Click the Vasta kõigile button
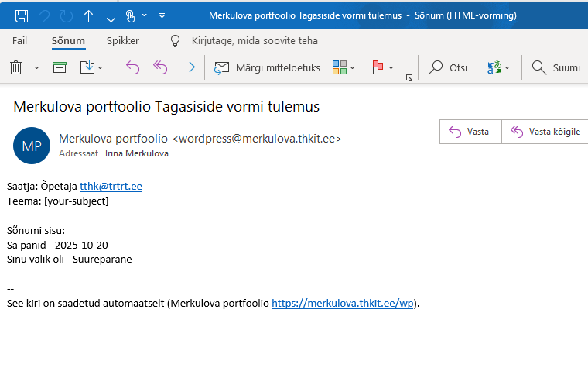The width and height of the screenshot is (588, 368). [545, 132]
